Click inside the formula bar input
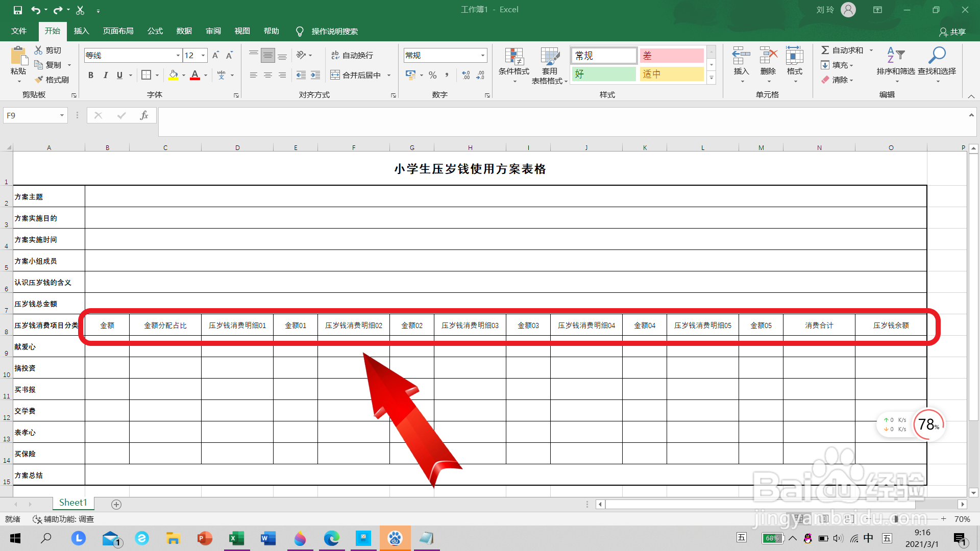Image resolution: width=980 pixels, height=551 pixels. (x=561, y=122)
